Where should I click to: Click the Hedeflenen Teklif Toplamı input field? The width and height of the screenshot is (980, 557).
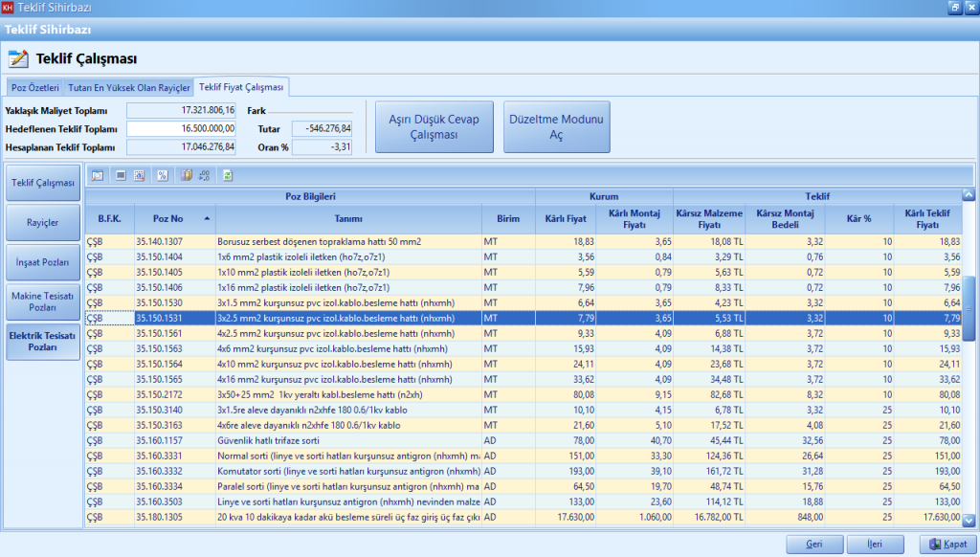[x=181, y=128]
